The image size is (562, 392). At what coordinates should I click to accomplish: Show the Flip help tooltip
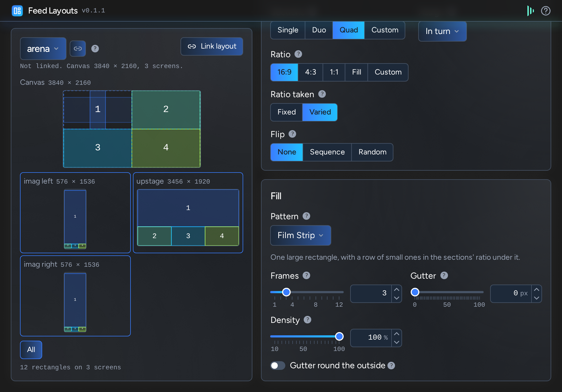point(292,134)
